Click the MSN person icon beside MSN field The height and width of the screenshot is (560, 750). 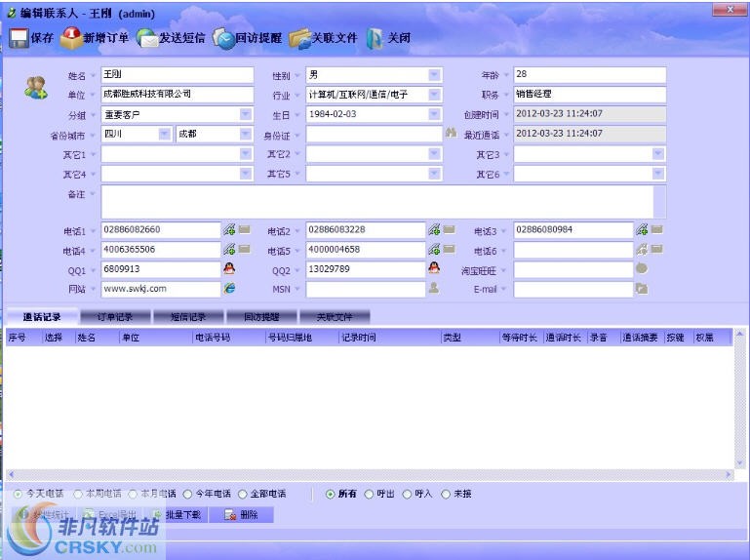click(434, 288)
